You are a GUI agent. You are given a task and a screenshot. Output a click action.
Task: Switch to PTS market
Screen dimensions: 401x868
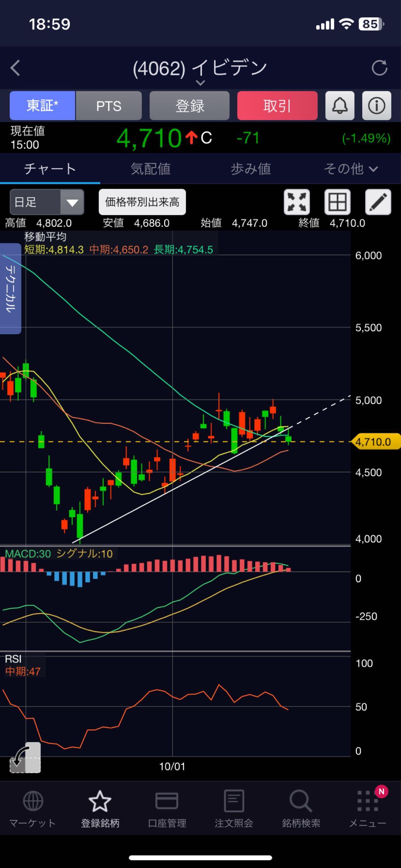tap(108, 106)
